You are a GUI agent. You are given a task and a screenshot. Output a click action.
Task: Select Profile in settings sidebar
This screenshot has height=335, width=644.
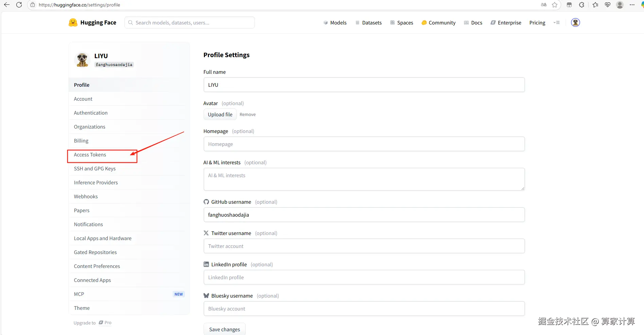129,85
